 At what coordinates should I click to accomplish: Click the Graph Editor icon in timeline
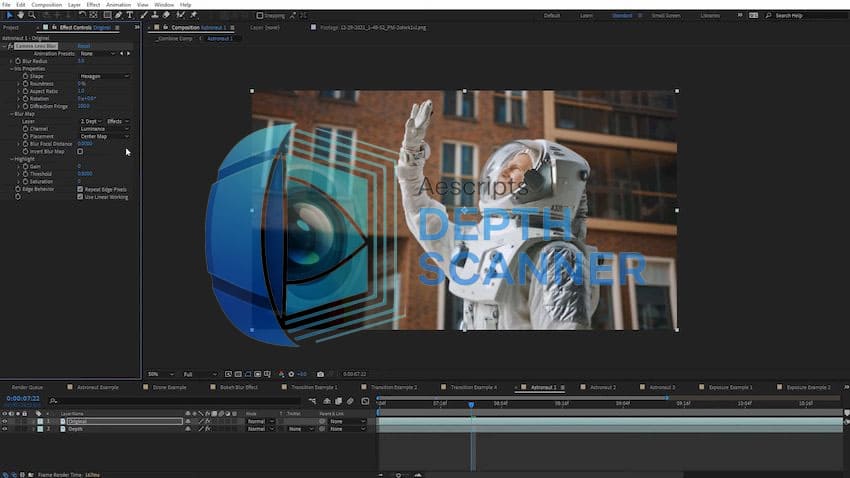click(x=365, y=401)
